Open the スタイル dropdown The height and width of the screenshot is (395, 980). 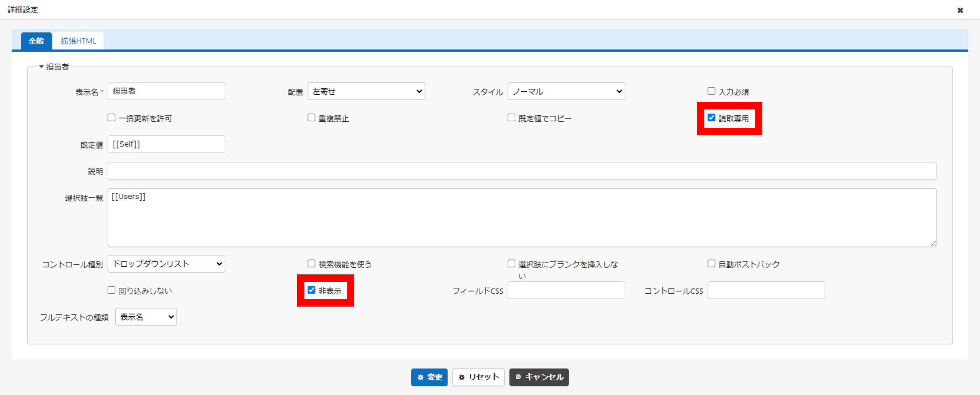(566, 91)
